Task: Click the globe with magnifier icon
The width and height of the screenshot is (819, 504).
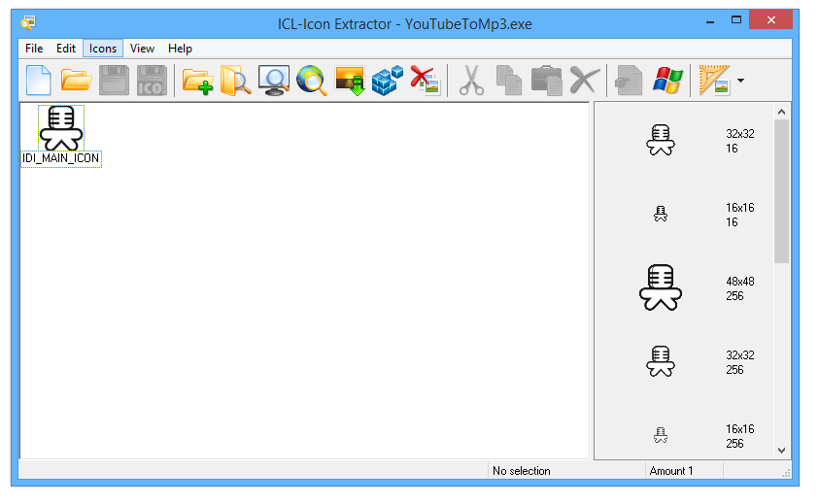Action: click(311, 81)
